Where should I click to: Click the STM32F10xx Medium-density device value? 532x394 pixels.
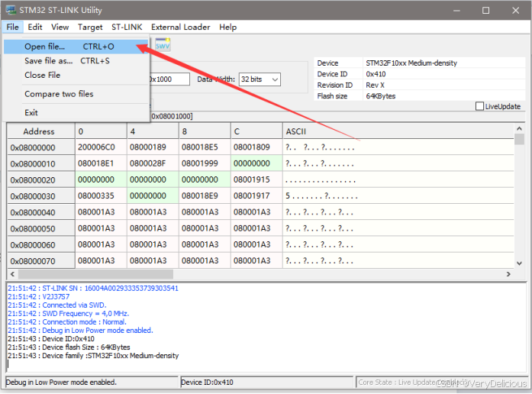pyautogui.click(x=411, y=63)
